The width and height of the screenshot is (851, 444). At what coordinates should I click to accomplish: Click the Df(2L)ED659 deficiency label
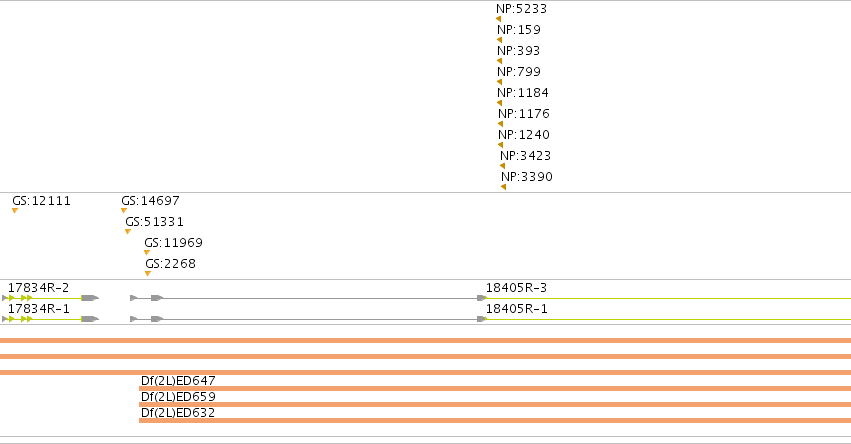coord(178,397)
